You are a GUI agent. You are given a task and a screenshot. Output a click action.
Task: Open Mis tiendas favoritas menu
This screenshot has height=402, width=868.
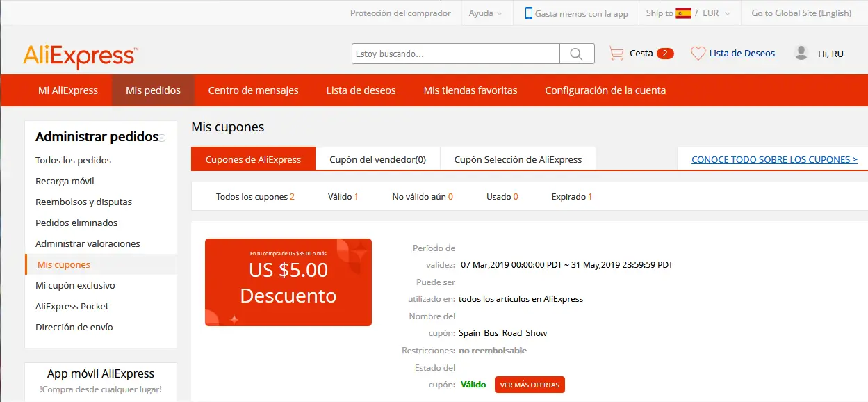point(470,90)
